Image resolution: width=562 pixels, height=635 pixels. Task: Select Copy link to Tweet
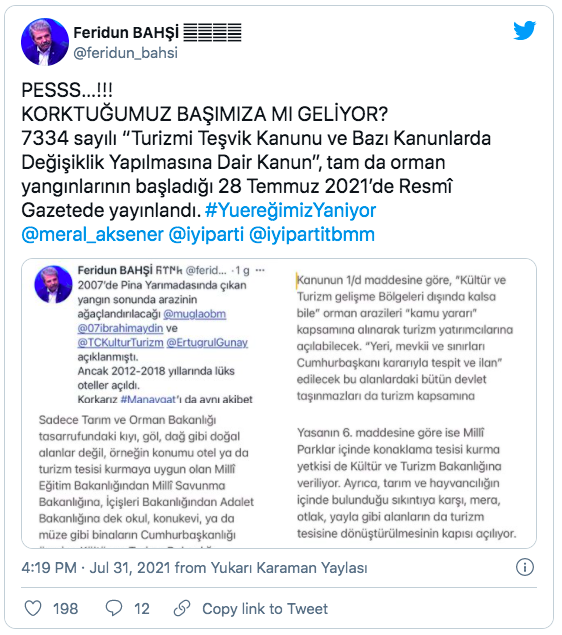coord(265,609)
